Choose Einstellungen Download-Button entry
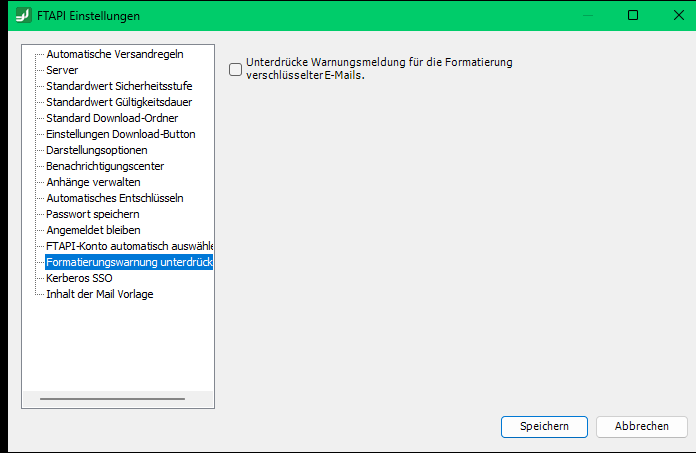Screen dimensions: 696x453 121,134
